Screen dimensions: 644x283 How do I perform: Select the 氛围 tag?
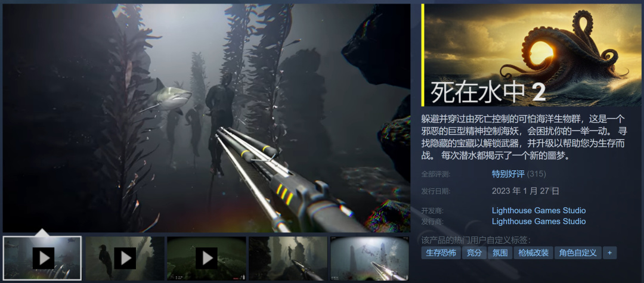[x=500, y=253]
